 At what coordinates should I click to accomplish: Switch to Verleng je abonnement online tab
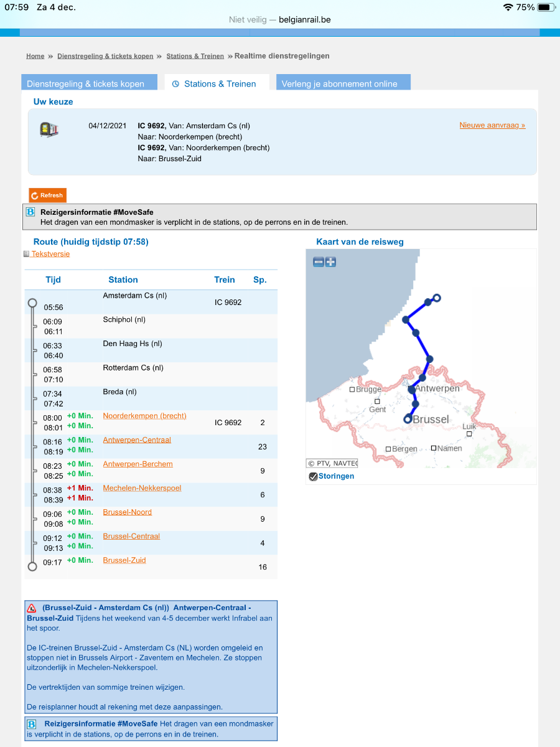coord(340,83)
